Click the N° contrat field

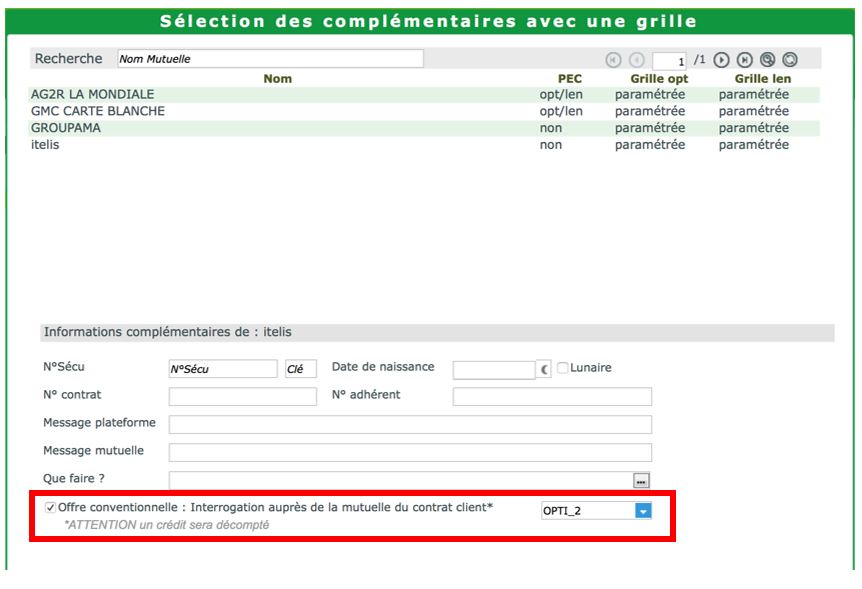[242, 397]
